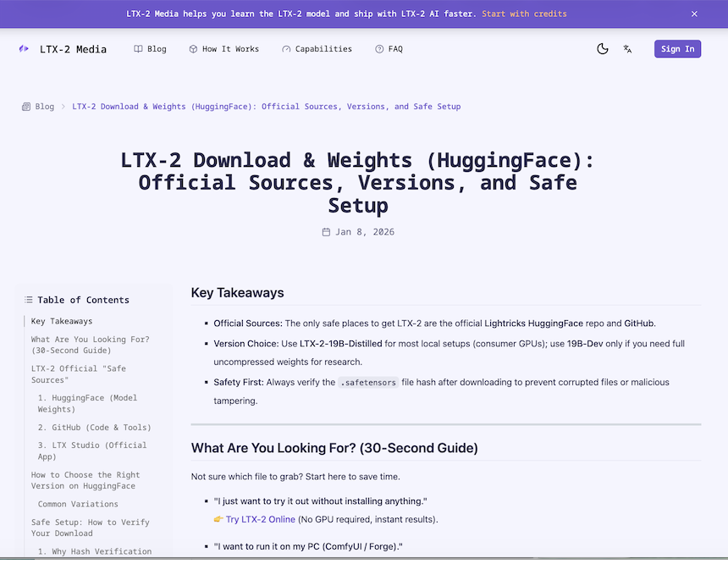Click the Table of Contents list icon
The height and width of the screenshot is (564, 728).
click(29, 300)
